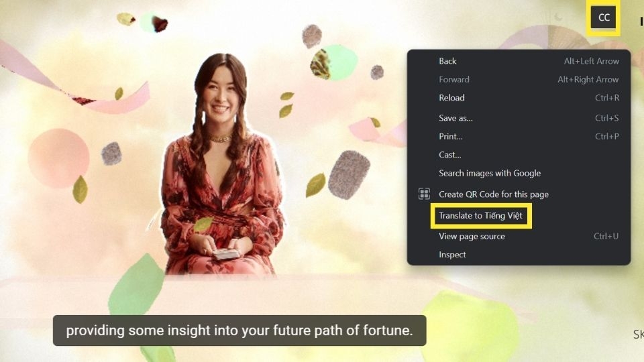Image resolution: width=644 pixels, height=362 pixels.
Task: Click the subtitle caption box
Action: coord(239,330)
